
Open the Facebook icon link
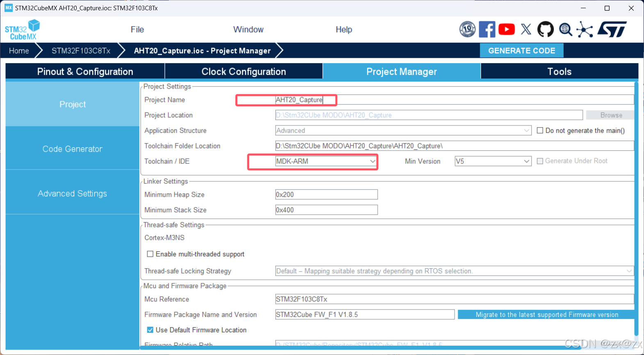(487, 29)
